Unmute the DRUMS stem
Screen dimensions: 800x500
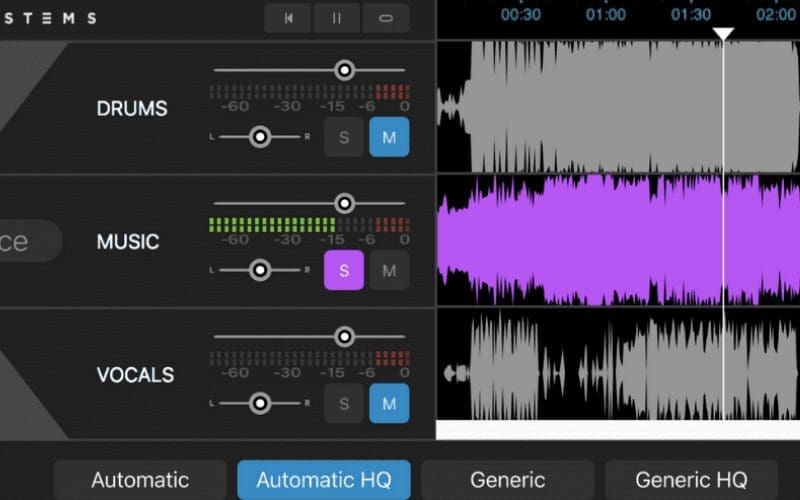(389, 137)
